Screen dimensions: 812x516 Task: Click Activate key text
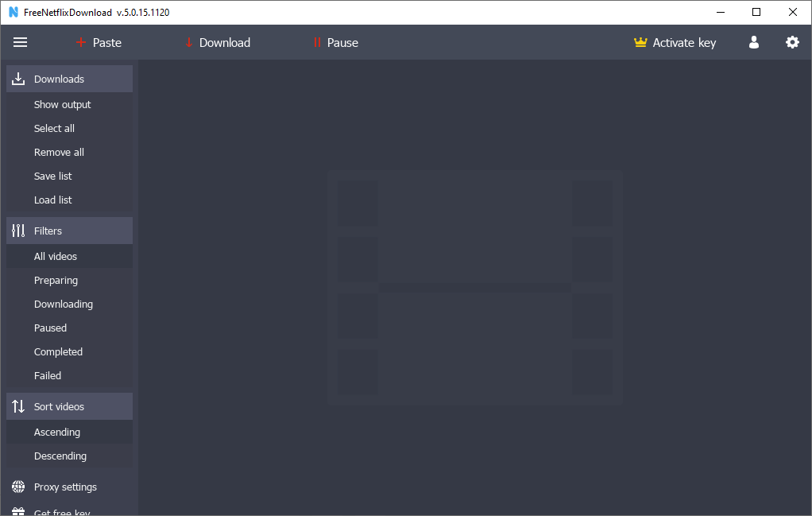(x=685, y=42)
